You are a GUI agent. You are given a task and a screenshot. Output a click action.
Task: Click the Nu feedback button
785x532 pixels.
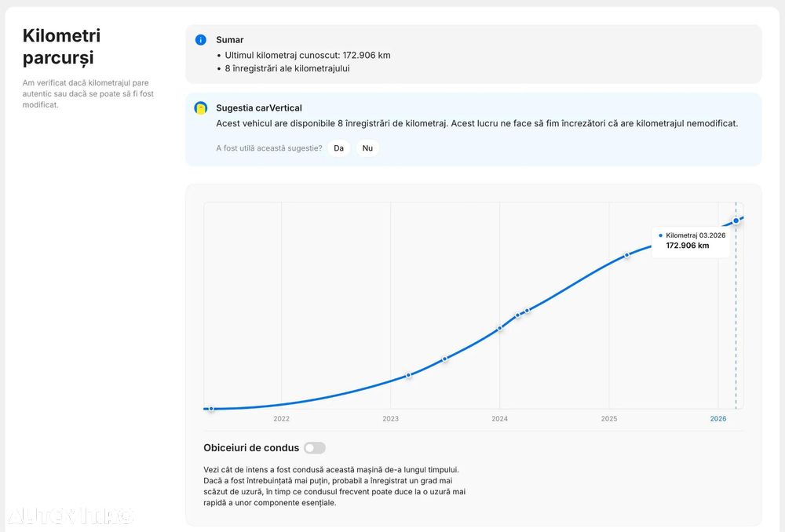(x=367, y=148)
